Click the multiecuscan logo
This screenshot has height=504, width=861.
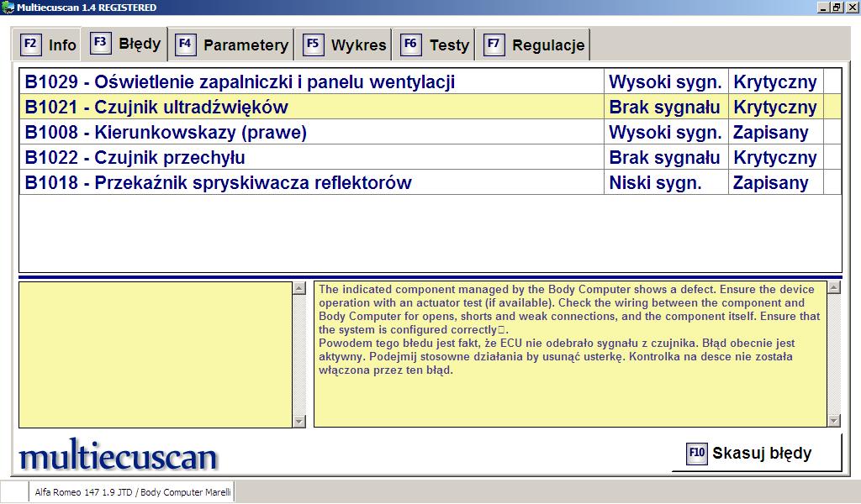click(118, 454)
